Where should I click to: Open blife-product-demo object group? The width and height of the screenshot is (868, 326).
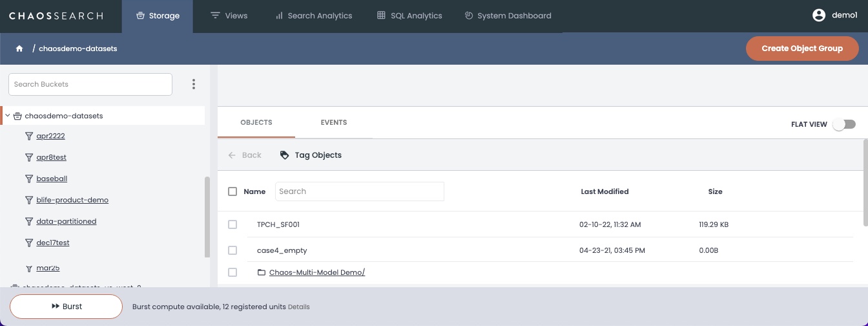(72, 200)
